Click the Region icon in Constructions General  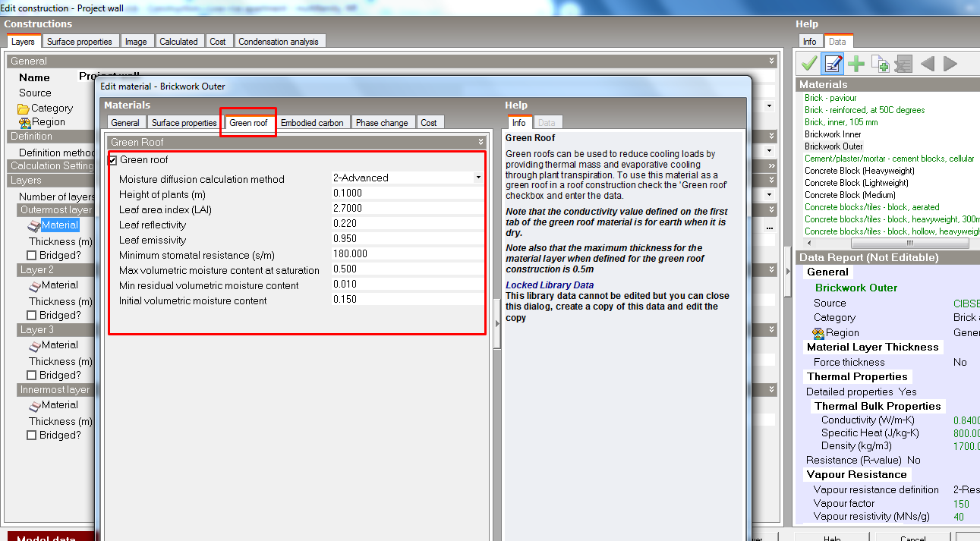(x=24, y=122)
